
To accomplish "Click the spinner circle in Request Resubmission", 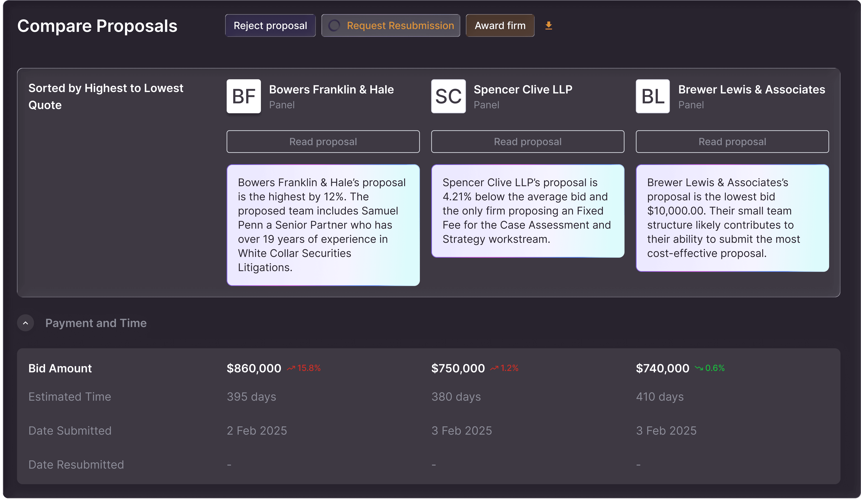I will click(334, 26).
